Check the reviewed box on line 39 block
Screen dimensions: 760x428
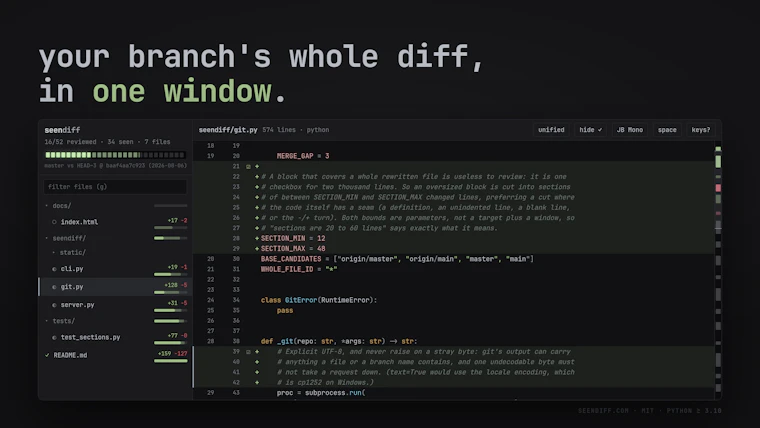[x=248, y=352]
